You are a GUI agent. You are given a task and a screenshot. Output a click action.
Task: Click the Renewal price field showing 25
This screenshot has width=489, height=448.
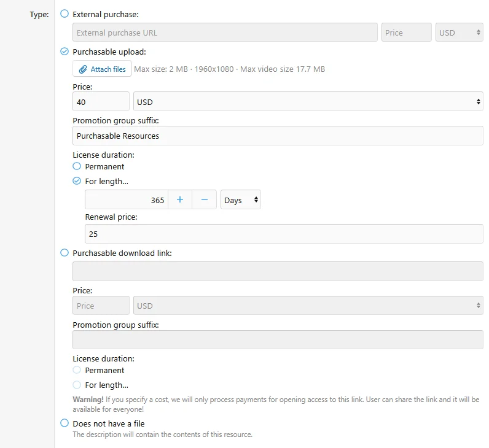[284, 234]
